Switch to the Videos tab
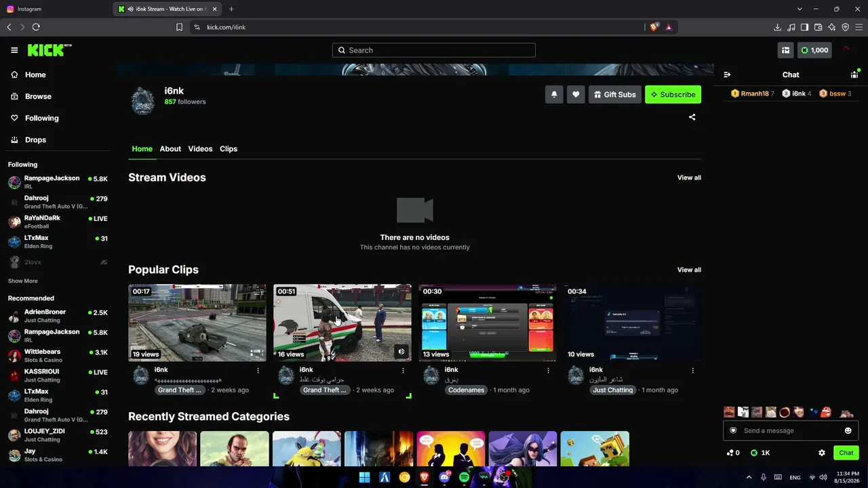This screenshot has width=868, height=488. point(200,149)
